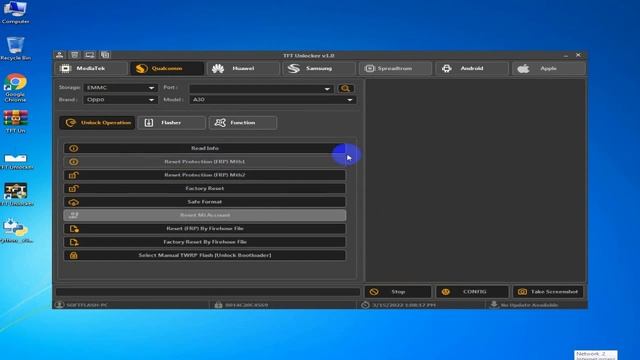Click the second title bar toolbar icon

tap(75, 55)
